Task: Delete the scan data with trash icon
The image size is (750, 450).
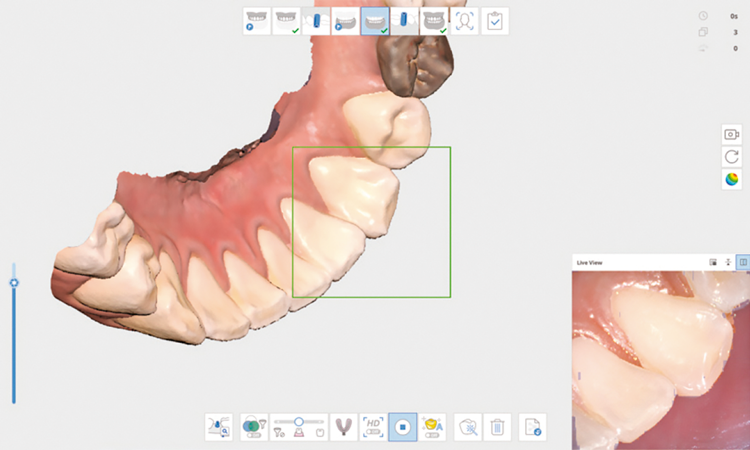Action: (497, 427)
